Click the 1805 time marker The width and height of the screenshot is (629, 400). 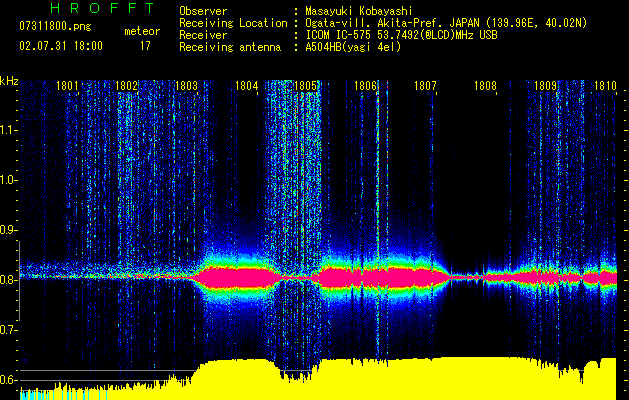306,86
